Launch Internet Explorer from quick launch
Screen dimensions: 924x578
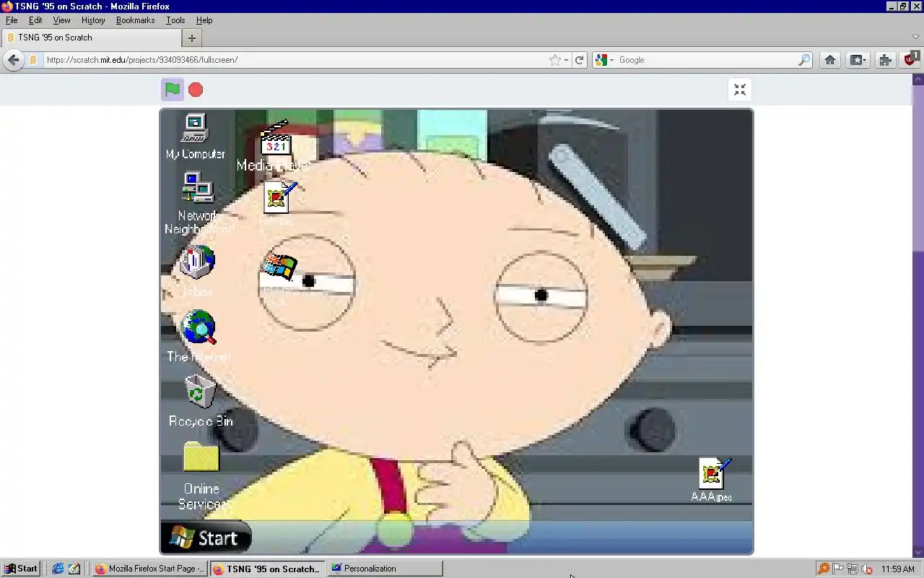click(58, 569)
